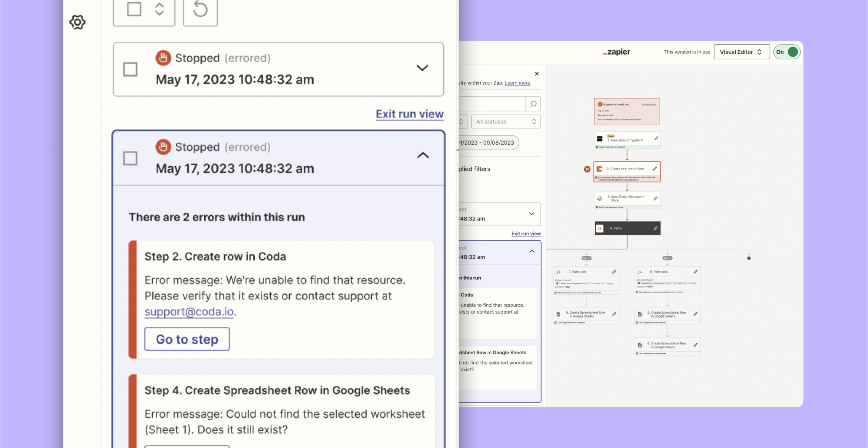Click the 'Step 4. Create Spreadsheet Row in Google Sheets' heading
The width and height of the screenshot is (868, 448).
[277, 390]
